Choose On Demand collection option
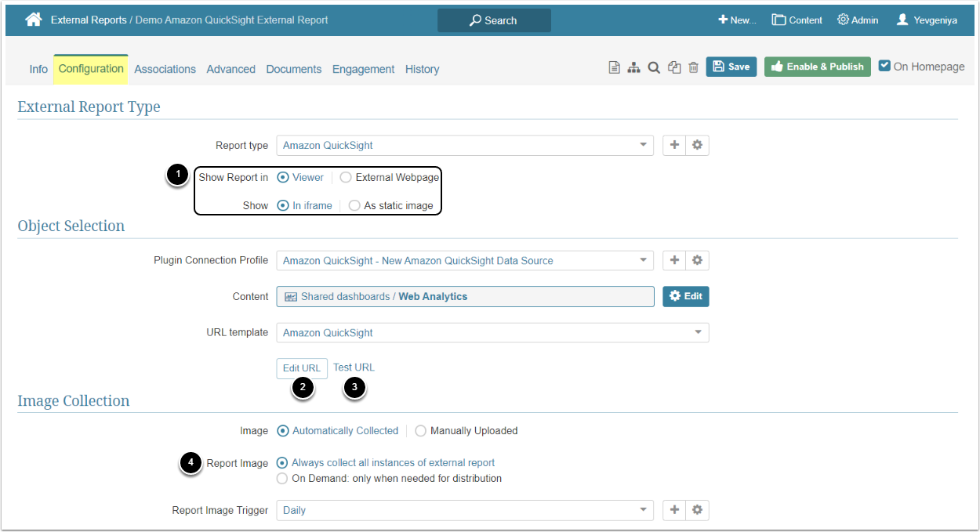The width and height of the screenshot is (980, 532). click(x=283, y=479)
